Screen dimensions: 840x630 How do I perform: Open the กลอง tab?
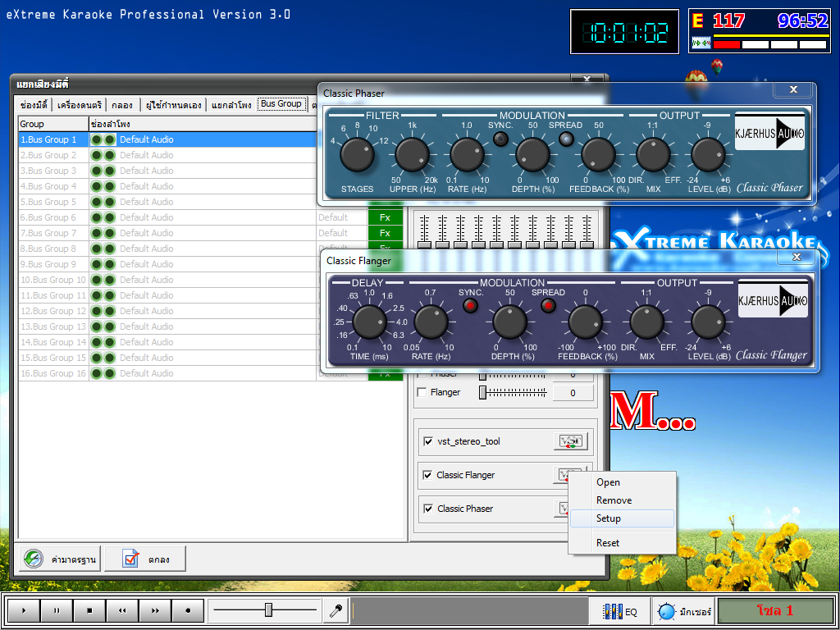pos(123,105)
